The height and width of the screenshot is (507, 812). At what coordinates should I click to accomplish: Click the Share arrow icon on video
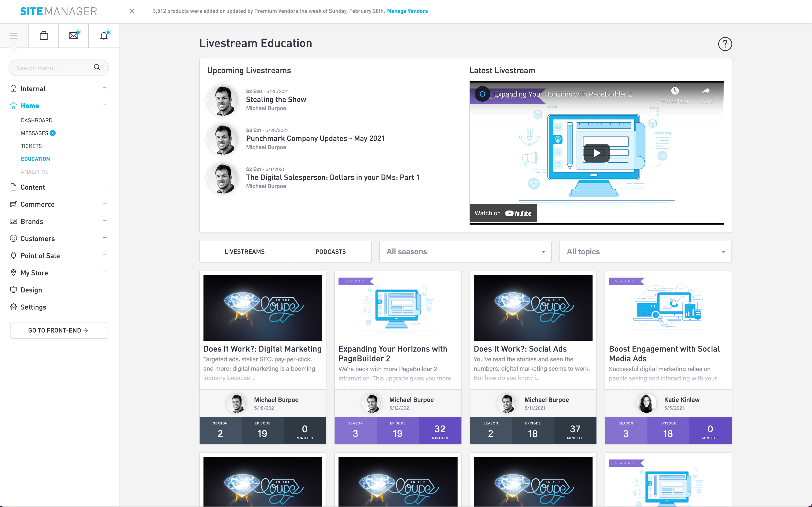[705, 91]
